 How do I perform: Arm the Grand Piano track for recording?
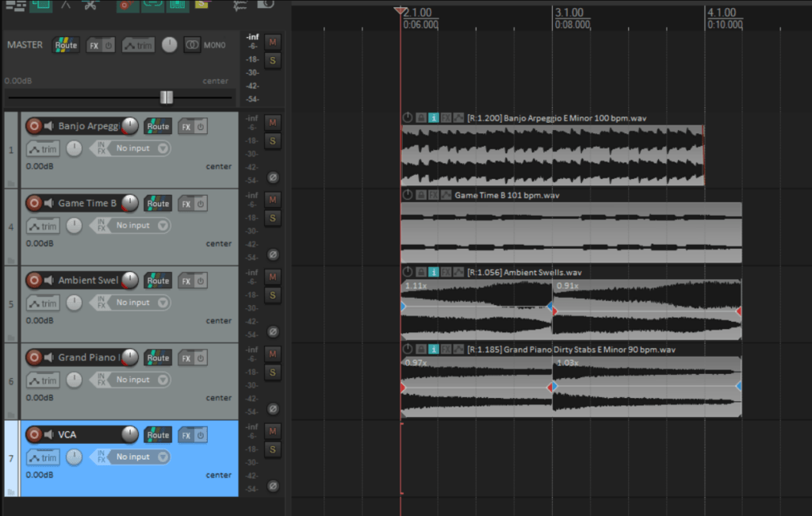point(34,357)
